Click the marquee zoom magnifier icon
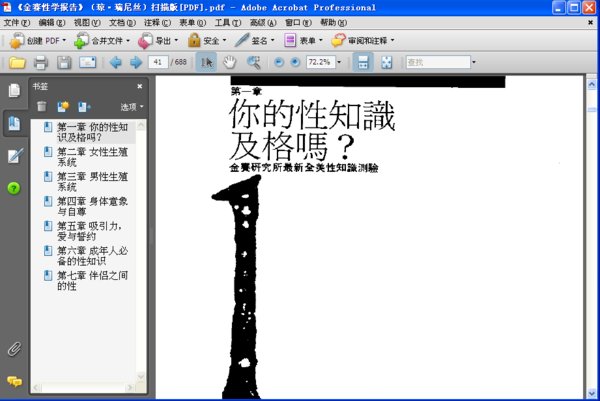The width and height of the screenshot is (600, 401). [x=253, y=62]
